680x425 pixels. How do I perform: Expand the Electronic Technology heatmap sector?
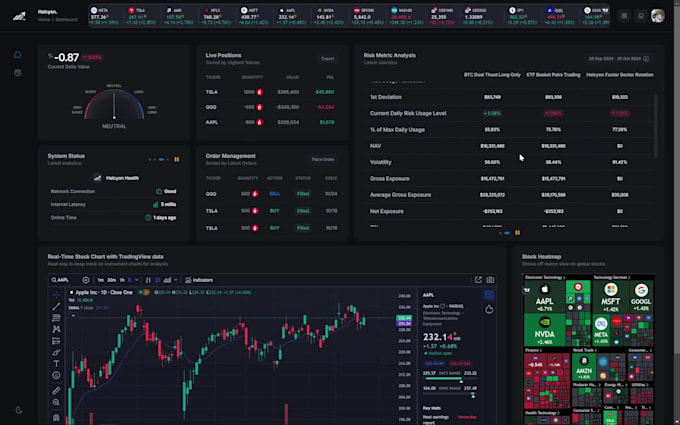(x=545, y=278)
